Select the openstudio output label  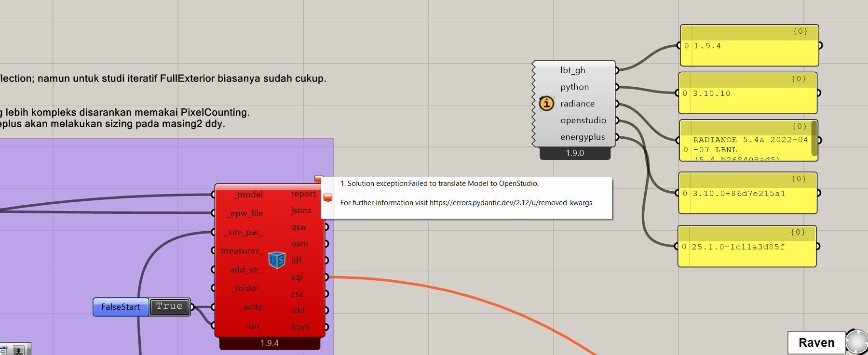[x=583, y=120]
